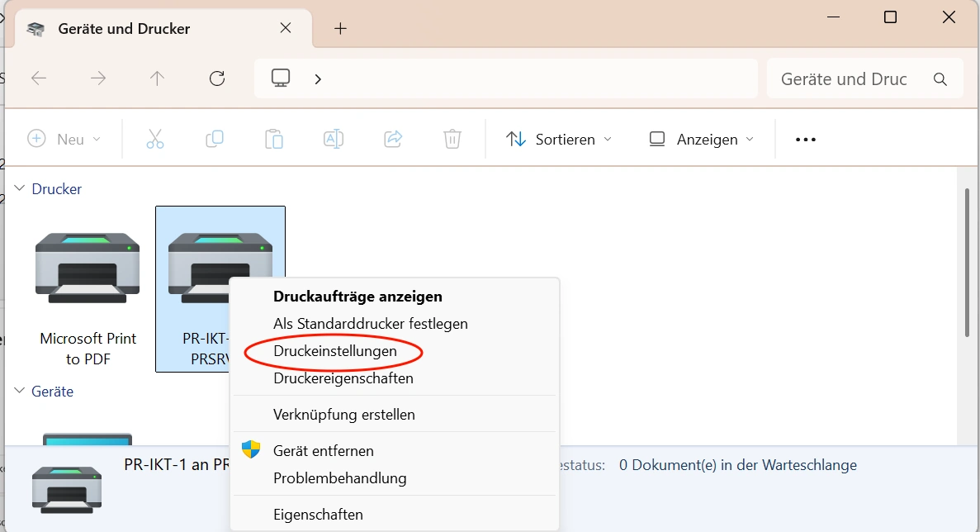Open the three-dot more options menu
Image resolution: width=980 pixels, height=532 pixels.
tap(805, 139)
